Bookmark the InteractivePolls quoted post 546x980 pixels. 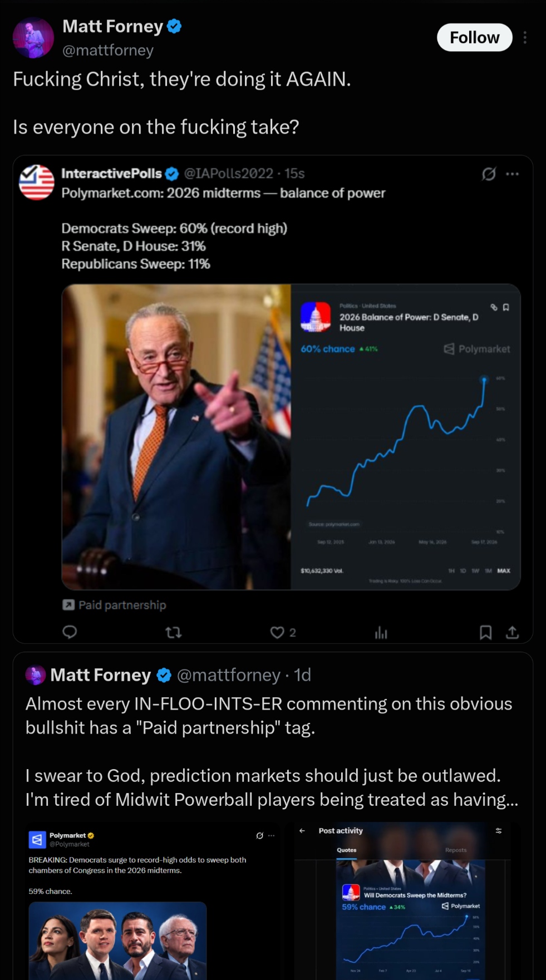485,632
